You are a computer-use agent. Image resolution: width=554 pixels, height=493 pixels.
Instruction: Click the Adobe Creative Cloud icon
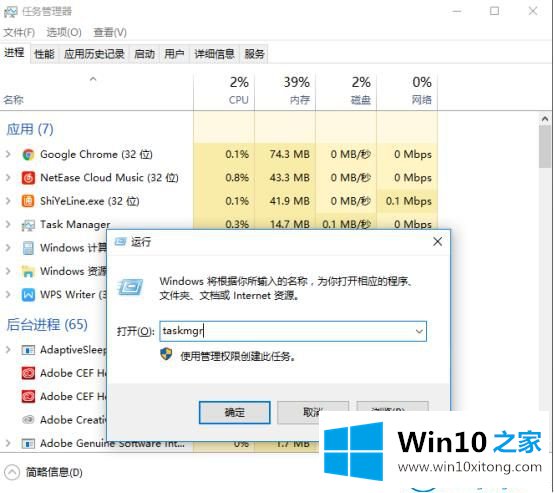(28, 420)
